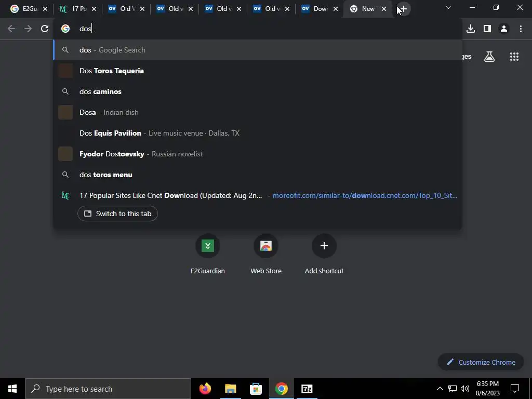The image size is (532, 399).
Task: Open the Chrome three-dot menu
Action: point(521,29)
